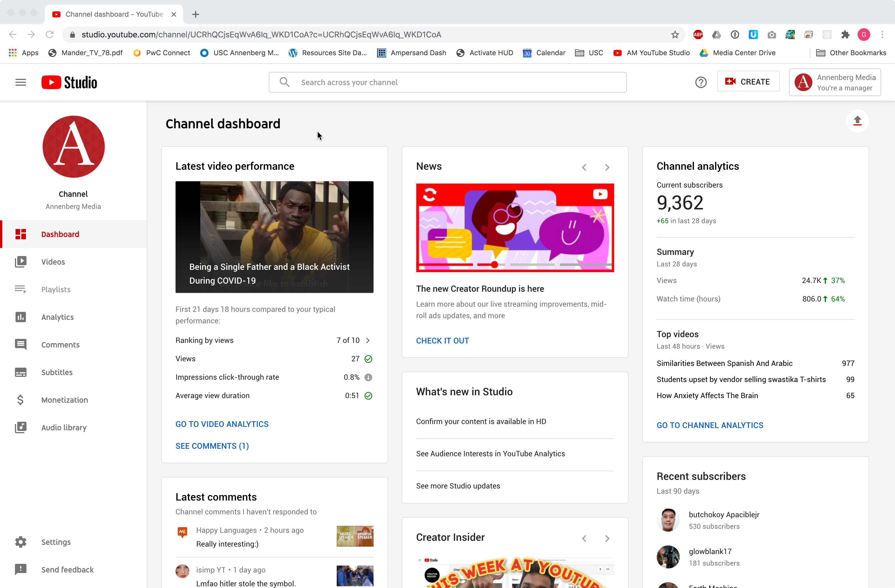Select the Audio Library sidebar icon
This screenshot has height=588, width=895.
click(21, 428)
